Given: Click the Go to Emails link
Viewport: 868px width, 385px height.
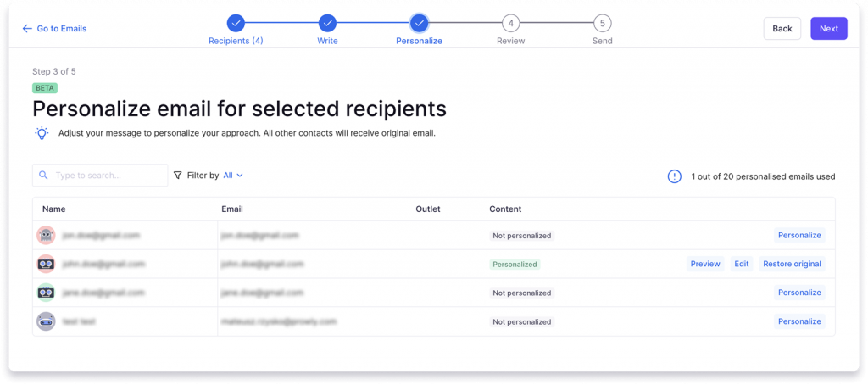Looking at the screenshot, I should pos(55,29).
